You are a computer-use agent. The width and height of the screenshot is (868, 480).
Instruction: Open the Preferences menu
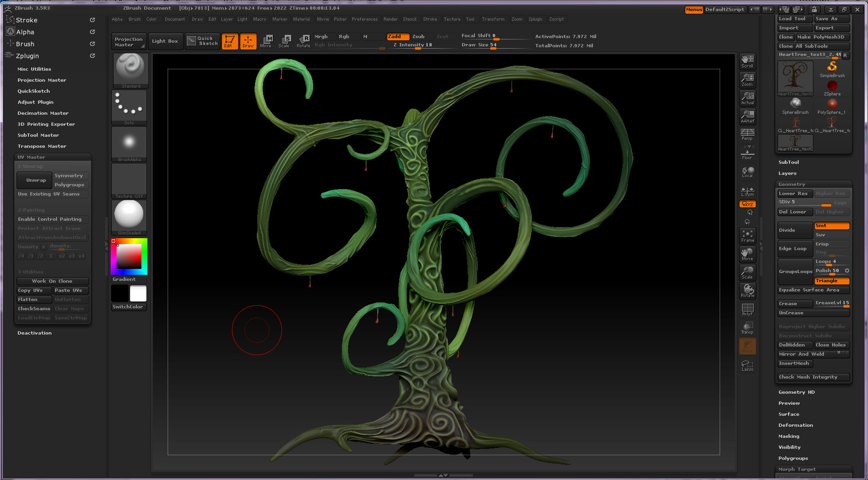[364, 19]
